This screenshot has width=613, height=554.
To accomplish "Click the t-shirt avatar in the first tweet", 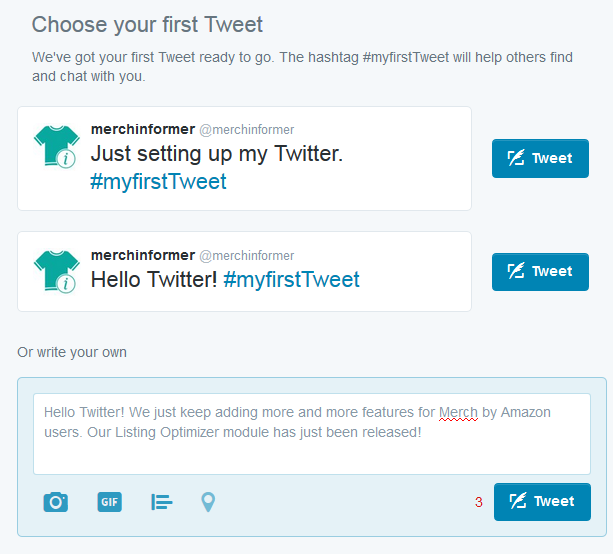I will pos(57,147).
